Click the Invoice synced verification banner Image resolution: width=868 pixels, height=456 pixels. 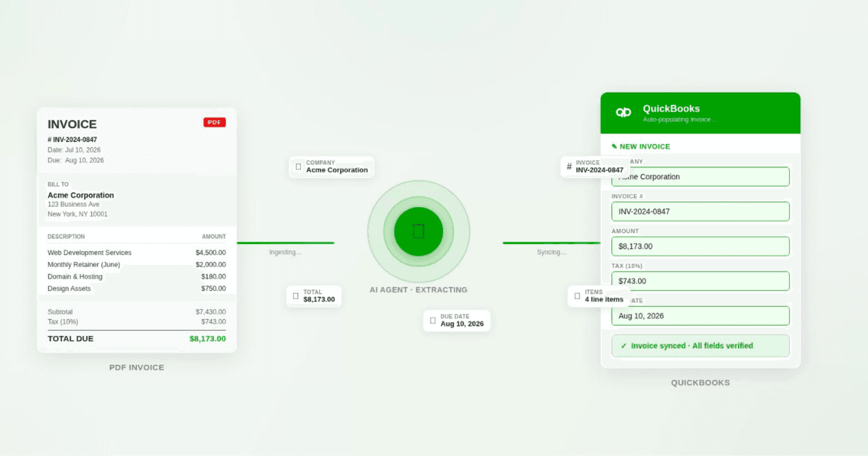(700, 346)
